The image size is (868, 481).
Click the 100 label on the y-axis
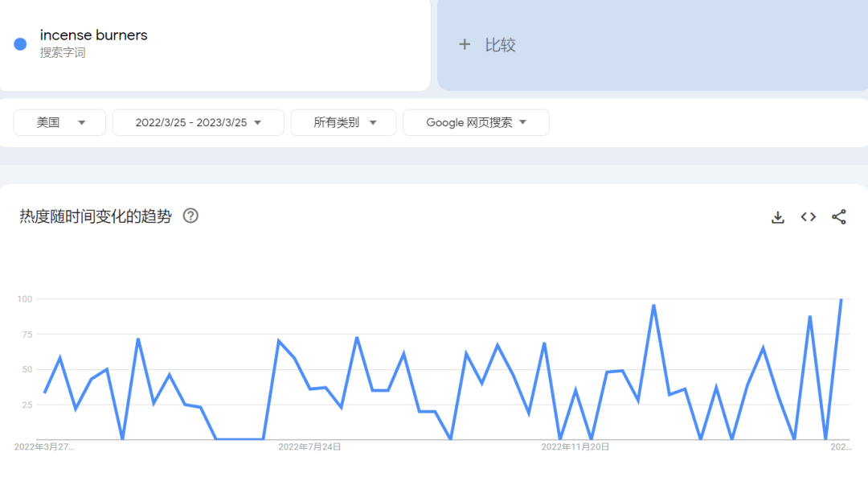click(24, 299)
